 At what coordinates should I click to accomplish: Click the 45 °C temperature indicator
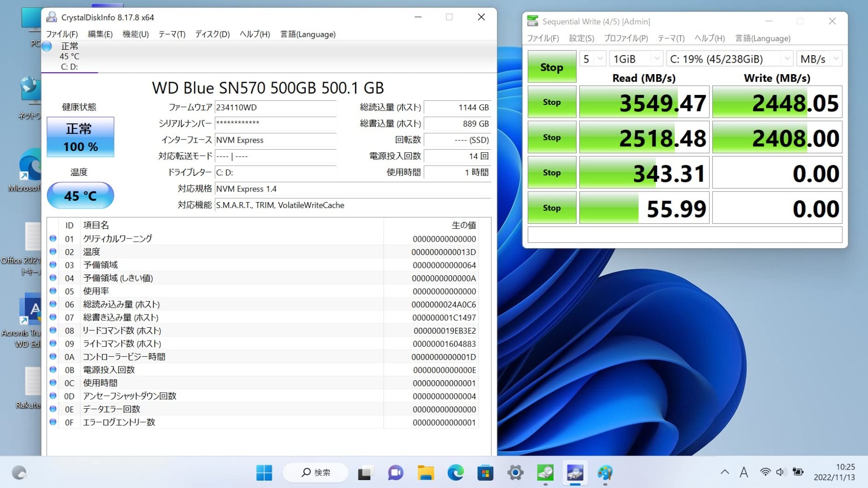(81, 196)
